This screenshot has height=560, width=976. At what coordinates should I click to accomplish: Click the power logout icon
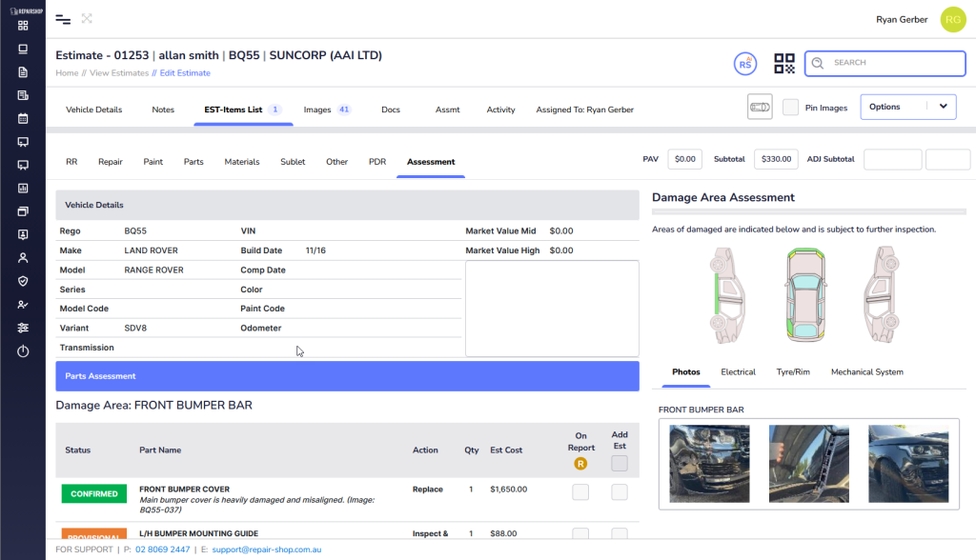(x=23, y=351)
